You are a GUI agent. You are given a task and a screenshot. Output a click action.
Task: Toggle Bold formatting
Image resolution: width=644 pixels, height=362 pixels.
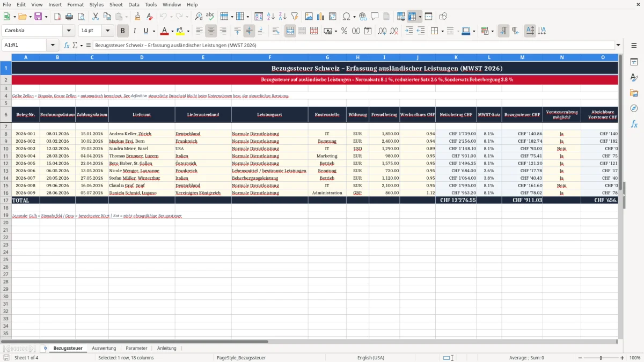click(x=123, y=31)
